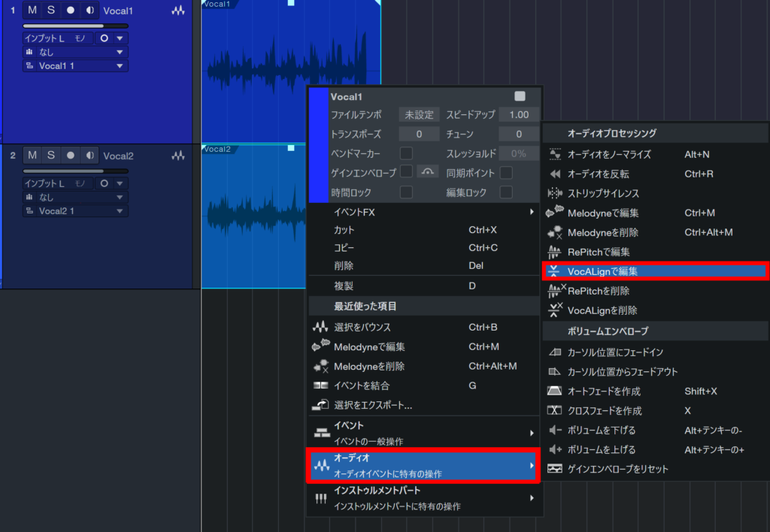Toggle monitor on the Vocal2 track

tap(90, 156)
